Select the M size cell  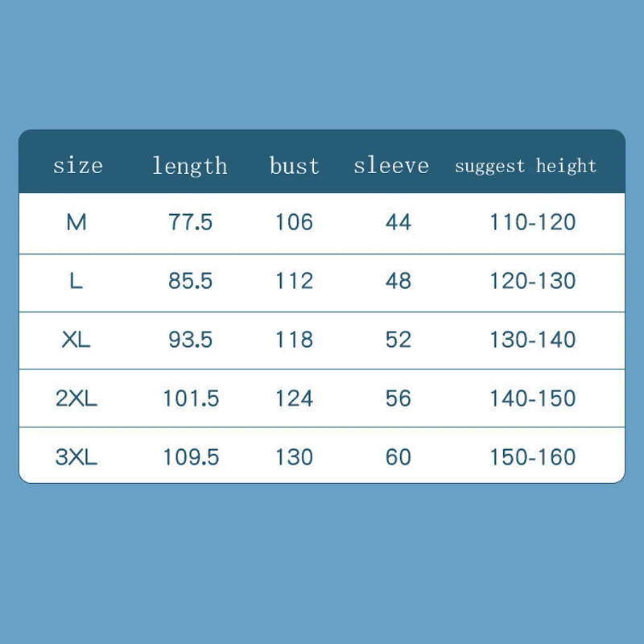click(x=76, y=222)
